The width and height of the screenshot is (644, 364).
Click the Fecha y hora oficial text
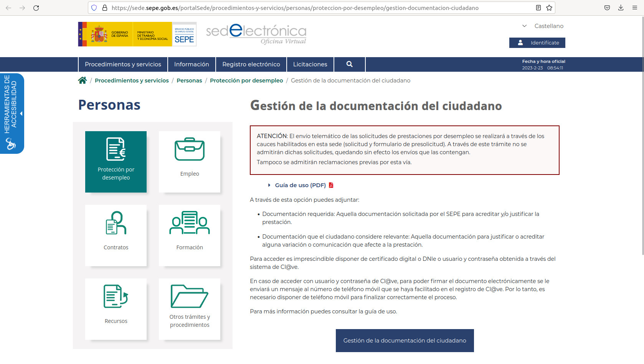pyautogui.click(x=543, y=61)
